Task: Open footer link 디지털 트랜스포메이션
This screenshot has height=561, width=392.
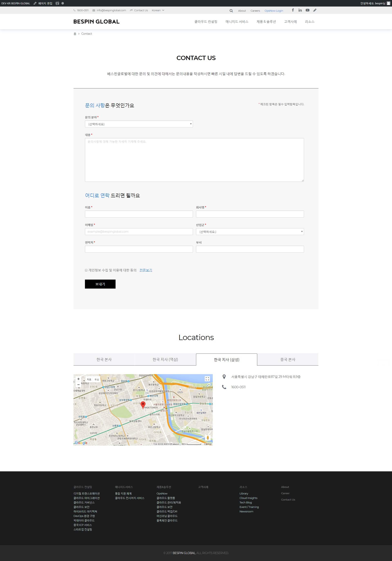Action: click(x=87, y=493)
